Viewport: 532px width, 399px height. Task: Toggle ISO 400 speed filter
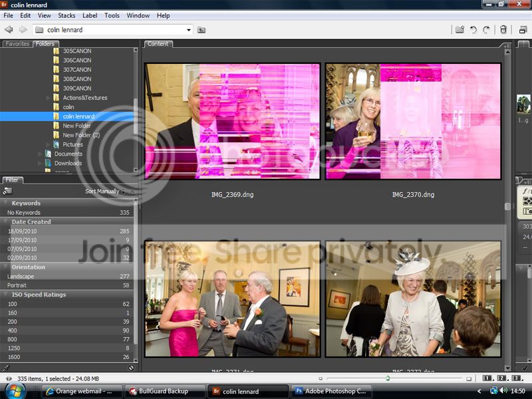click(x=11, y=331)
